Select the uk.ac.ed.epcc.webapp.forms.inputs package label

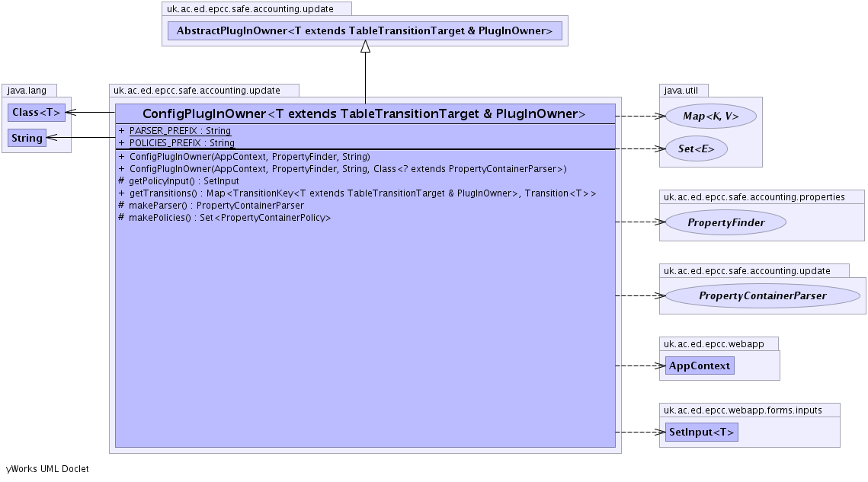tap(742, 410)
